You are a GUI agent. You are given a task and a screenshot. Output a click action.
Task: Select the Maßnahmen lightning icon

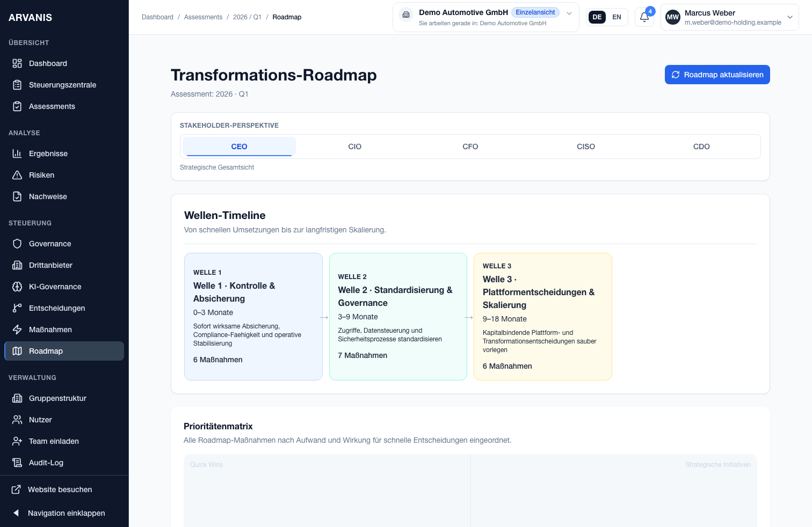click(17, 330)
